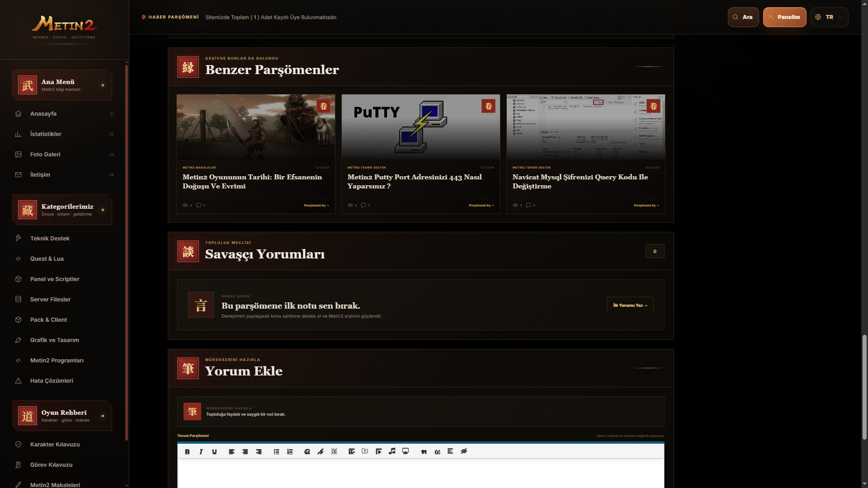
Task: Open the emoji picker in editor
Action: tap(307, 451)
